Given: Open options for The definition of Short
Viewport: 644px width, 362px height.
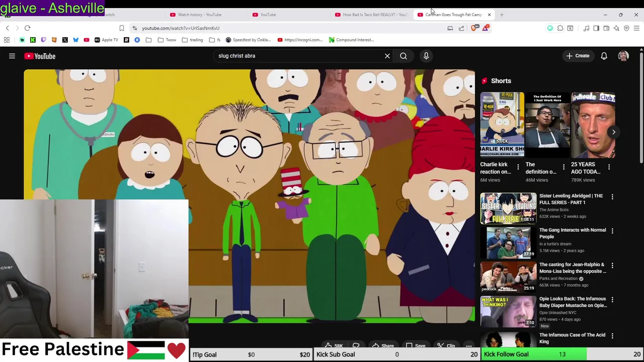Looking at the screenshot, I should [563, 167].
